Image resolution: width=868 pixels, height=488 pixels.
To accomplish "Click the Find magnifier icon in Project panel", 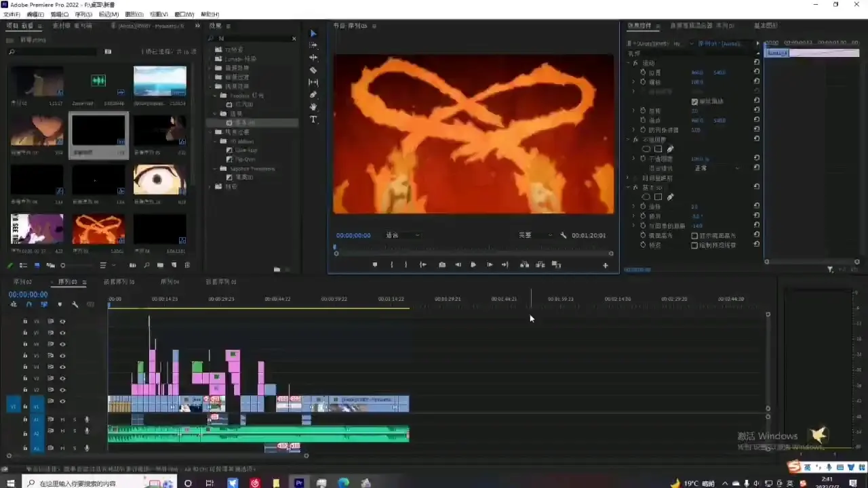I will point(146,265).
